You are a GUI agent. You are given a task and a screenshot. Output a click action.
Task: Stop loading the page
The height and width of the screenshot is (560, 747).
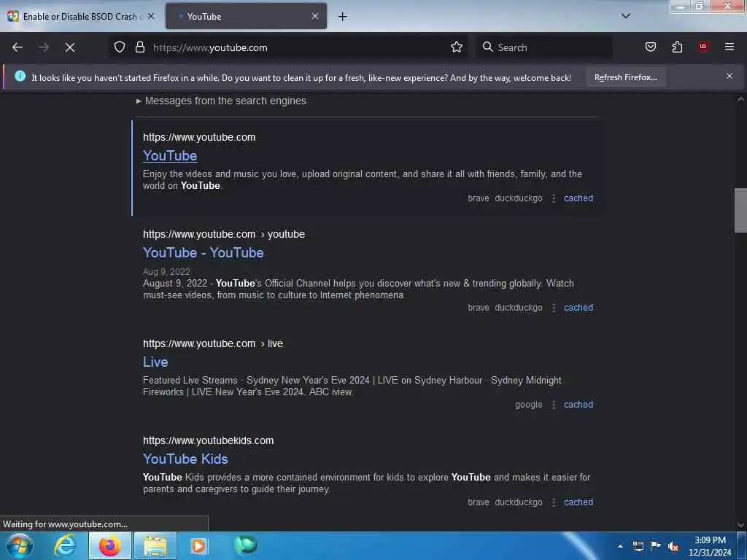(70, 47)
